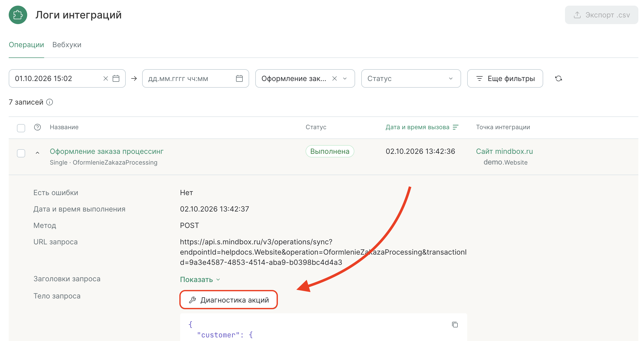Expand Заголовки запроса via Показать
The width and height of the screenshot is (644, 341).
point(200,279)
